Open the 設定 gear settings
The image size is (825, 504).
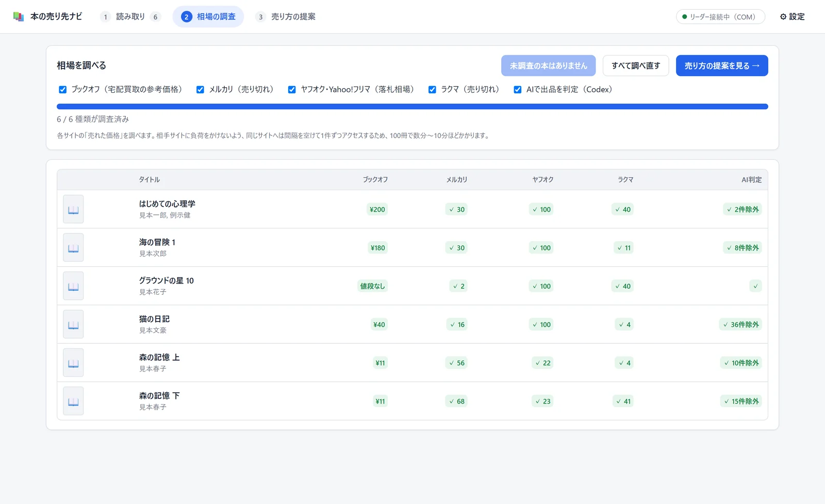[x=793, y=16]
